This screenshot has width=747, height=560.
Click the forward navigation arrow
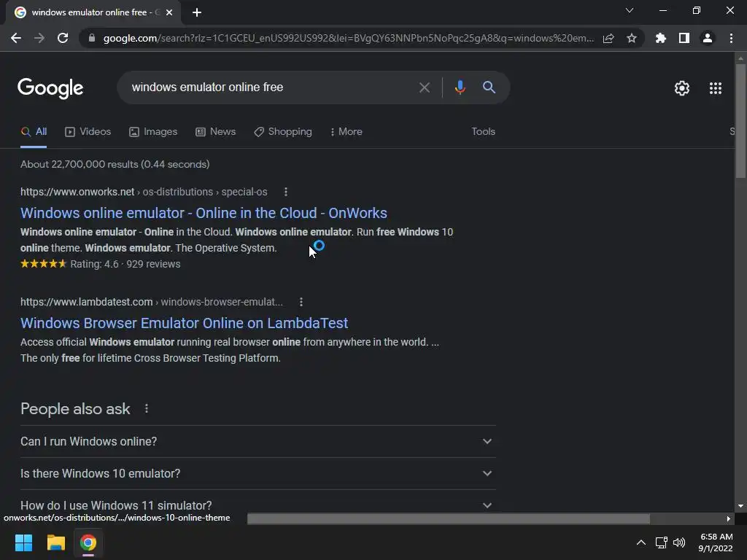[x=39, y=38]
